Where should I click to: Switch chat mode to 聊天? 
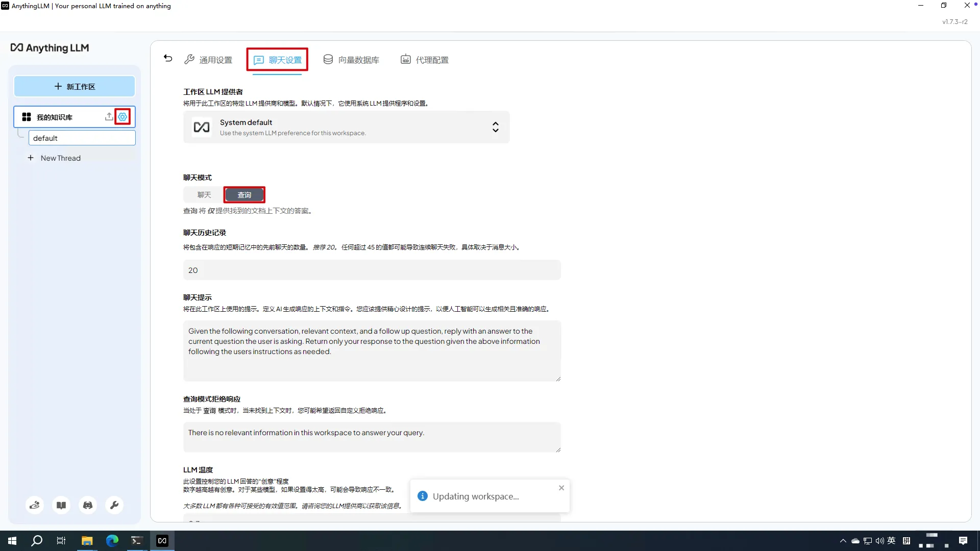204,195
